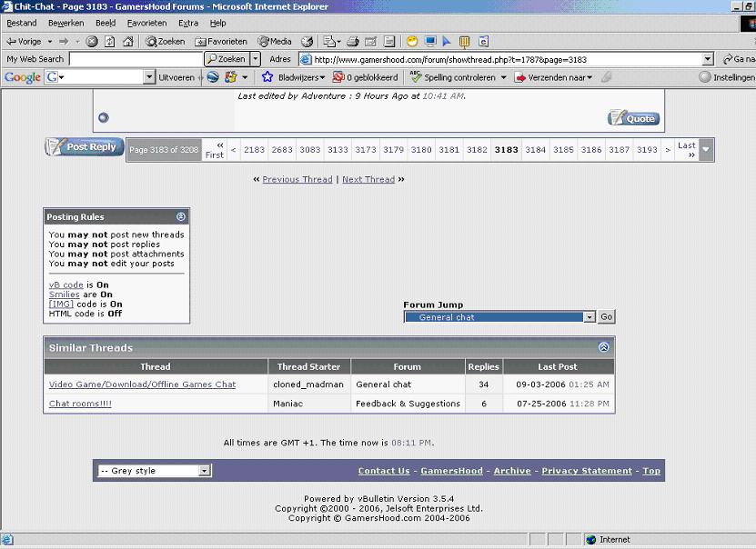Viewport: 756px width, 549px height.
Task: Open the Favorieten panel
Action: click(x=220, y=42)
